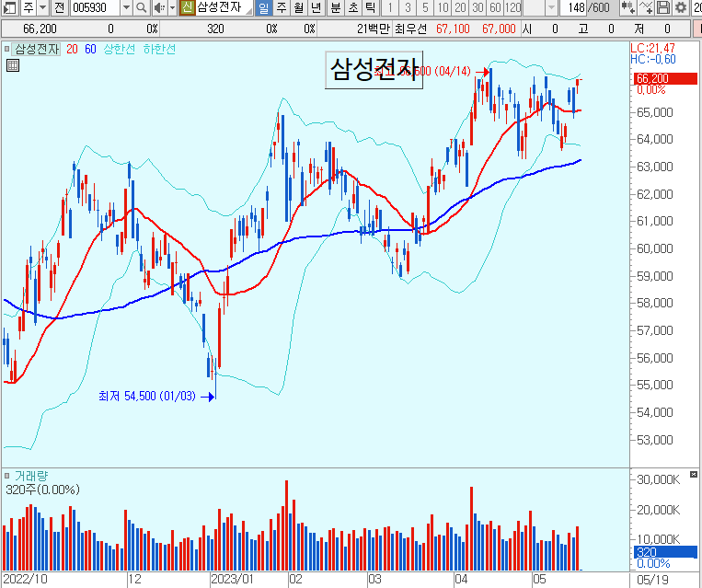Click the LC:21.47 indicator text
Image resolution: width=702 pixels, height=588 pixels.
coord(652,48)
